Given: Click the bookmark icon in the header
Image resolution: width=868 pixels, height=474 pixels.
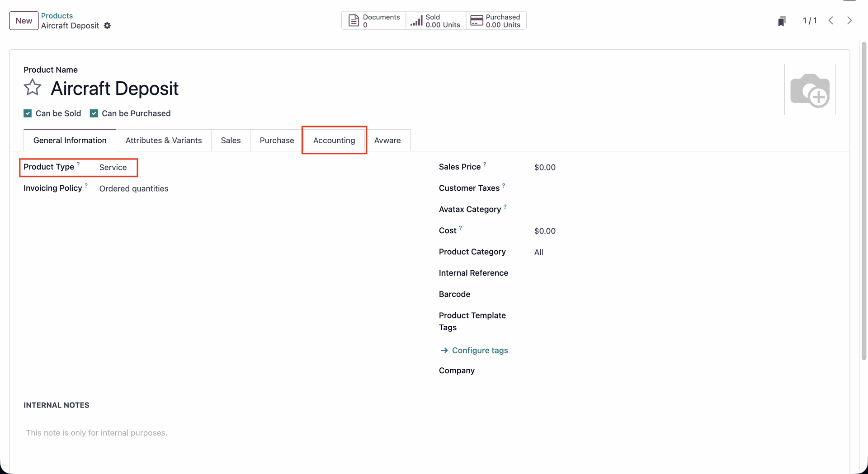Looking at the screenshot, I should [782, 21].
